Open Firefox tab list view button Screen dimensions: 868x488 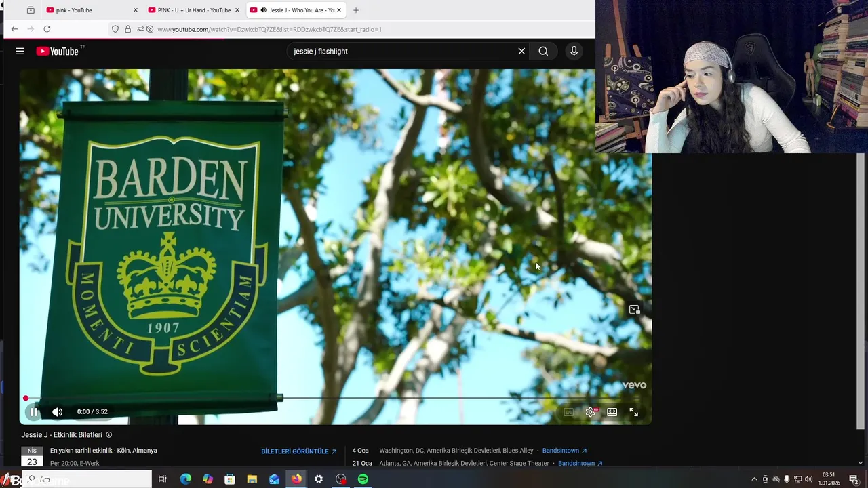coord(31,10)
